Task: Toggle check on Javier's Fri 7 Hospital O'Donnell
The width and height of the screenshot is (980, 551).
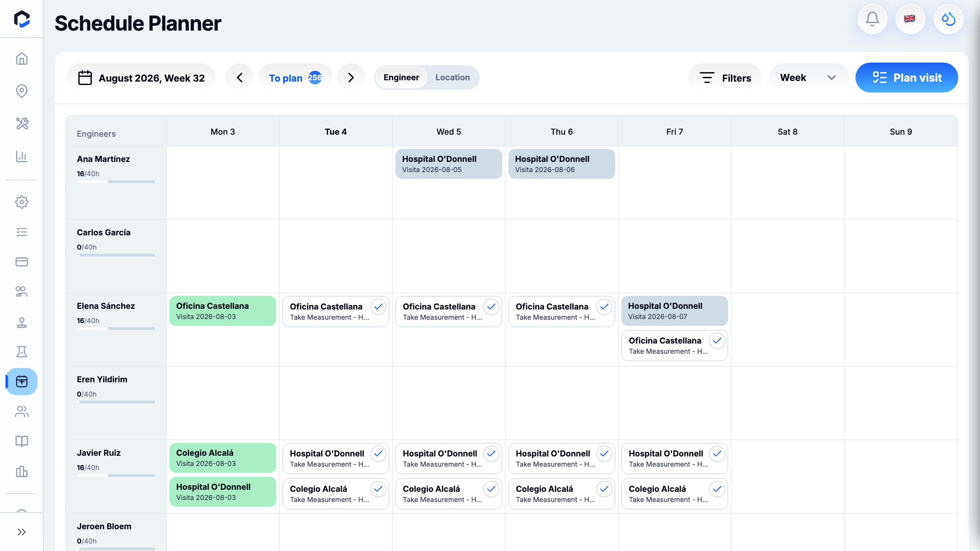Action: (x=717, y=454)
